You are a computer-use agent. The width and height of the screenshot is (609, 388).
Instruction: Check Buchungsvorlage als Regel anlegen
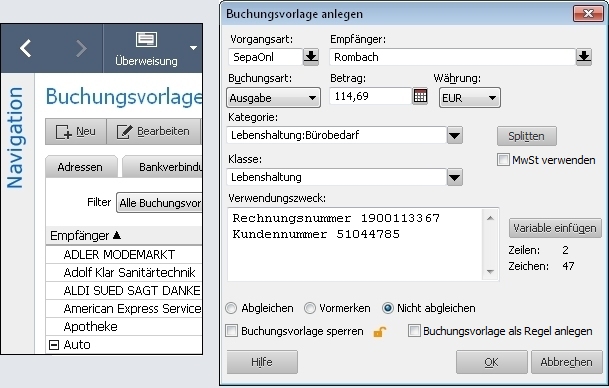tap(414, 331)
